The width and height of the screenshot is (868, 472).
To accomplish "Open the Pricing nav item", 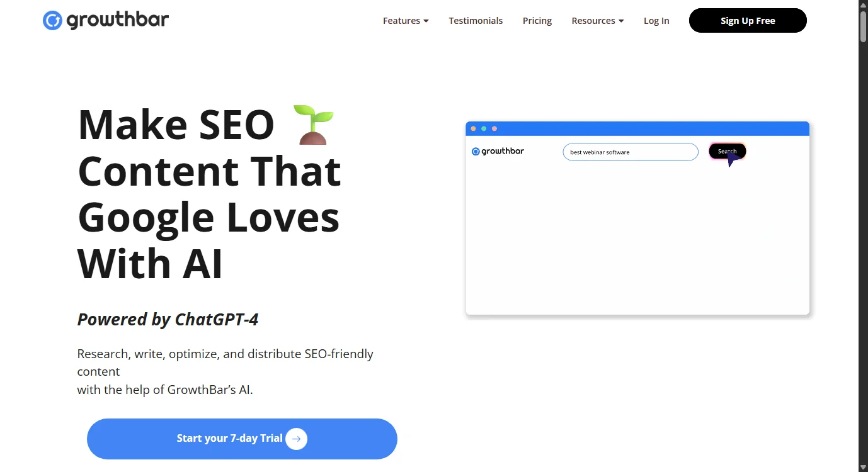I will (537, 21).
